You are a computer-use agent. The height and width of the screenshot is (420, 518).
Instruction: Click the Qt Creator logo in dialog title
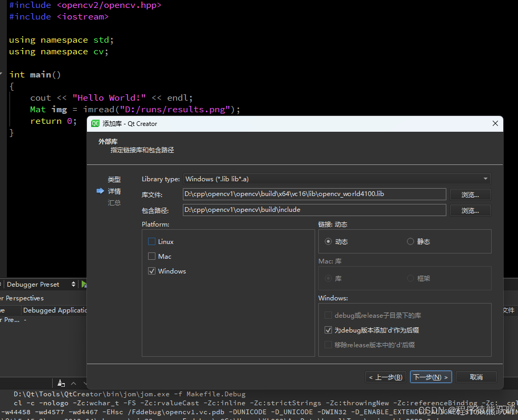click(x=95, y=124)
